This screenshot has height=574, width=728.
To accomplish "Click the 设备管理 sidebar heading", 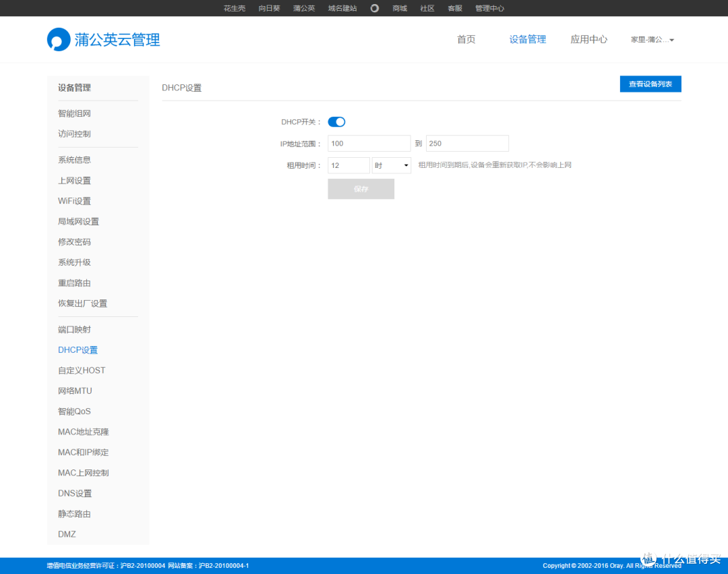I will pos(74,88).
